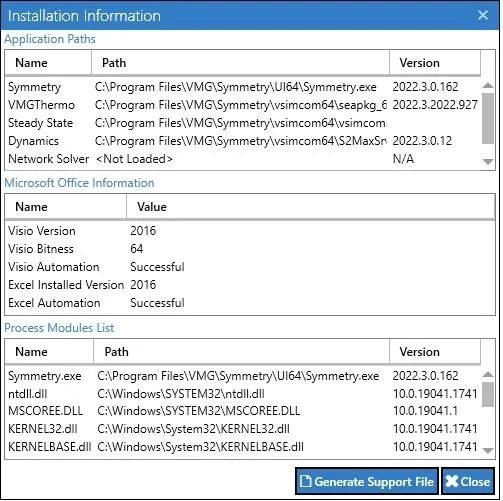Select the Visio Automation row

(x=250, y=267)
